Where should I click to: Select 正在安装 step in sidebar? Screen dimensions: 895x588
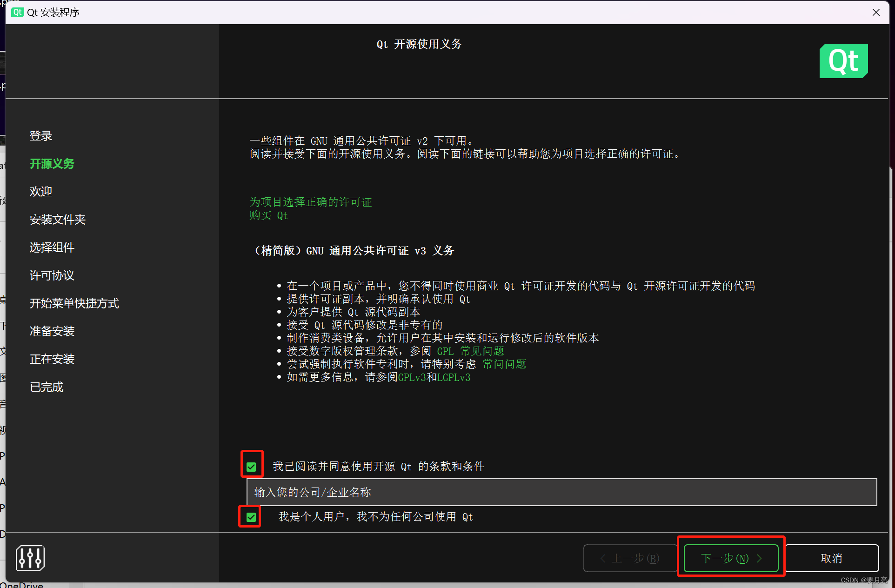(52, 359)
